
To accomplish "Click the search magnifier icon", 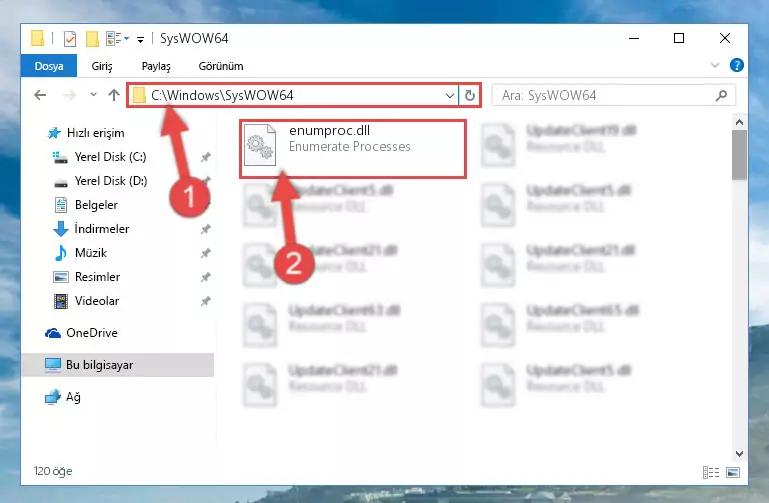I will [x=721, y=95].
